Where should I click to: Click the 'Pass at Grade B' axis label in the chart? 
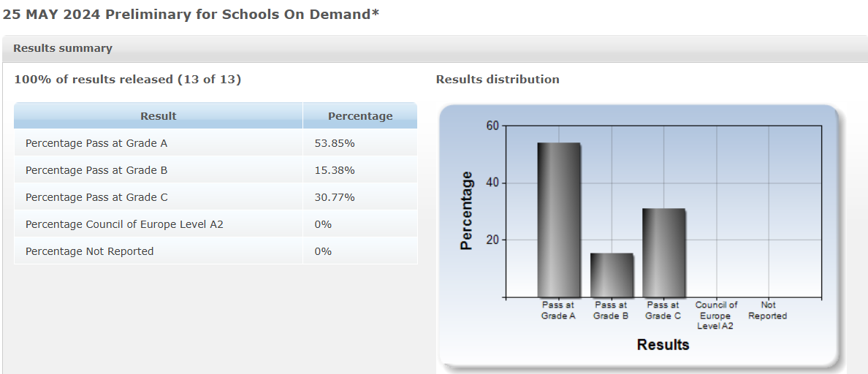[x=611, y=310]
